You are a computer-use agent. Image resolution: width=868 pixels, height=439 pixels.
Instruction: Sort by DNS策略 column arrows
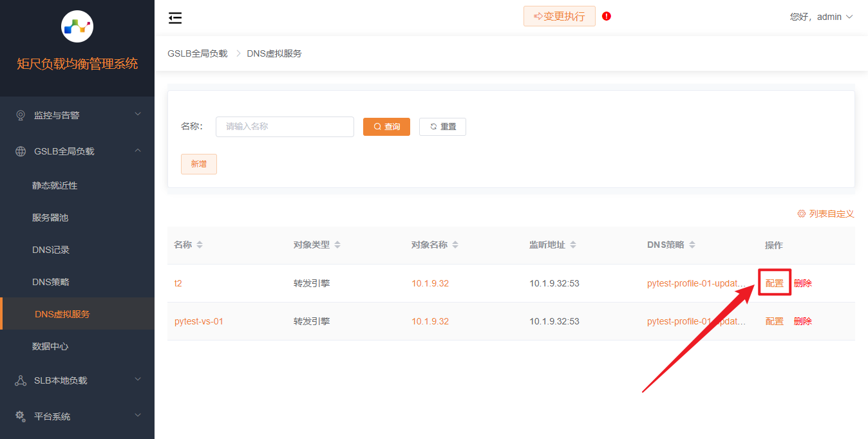692,245
